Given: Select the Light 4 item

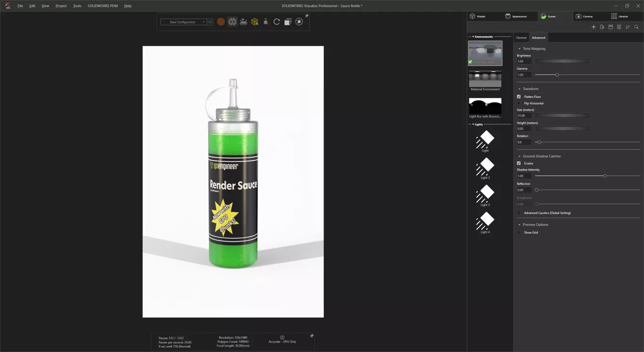Looking at the screenshot, I should 485,222.
